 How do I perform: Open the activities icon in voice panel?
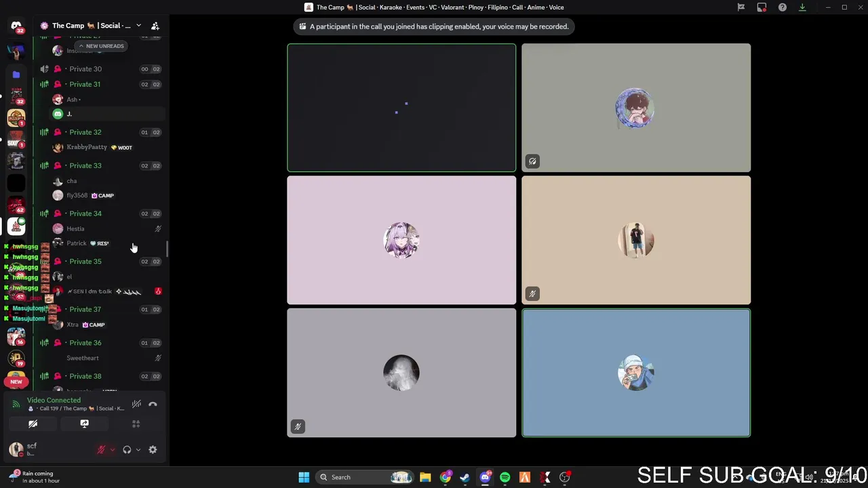click(x=136, y=424)
